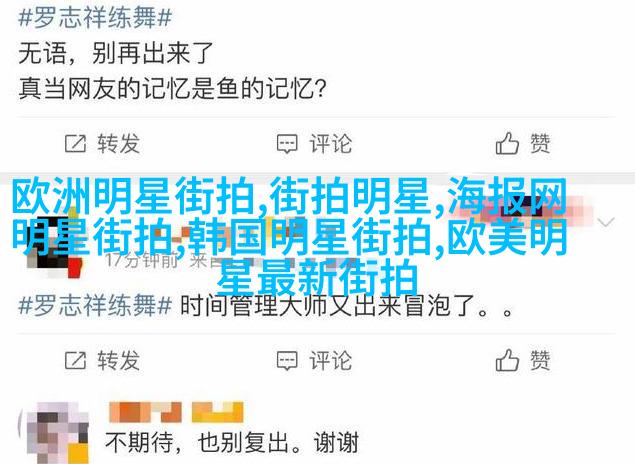Viewport: 635px width, 464px height.
Task: Tap the red badge on second post avatar
Action: [x=75, y=268]
